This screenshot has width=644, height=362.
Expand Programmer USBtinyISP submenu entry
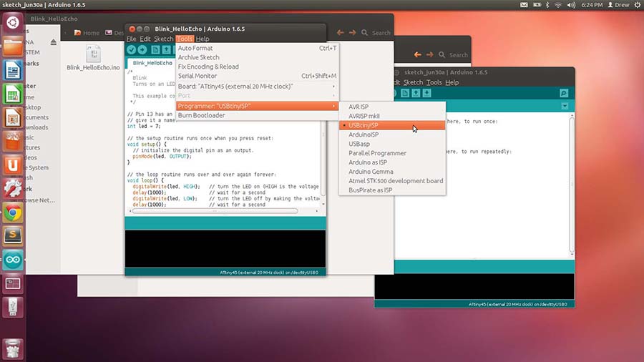pyautogui.click(x=257, y=106)
